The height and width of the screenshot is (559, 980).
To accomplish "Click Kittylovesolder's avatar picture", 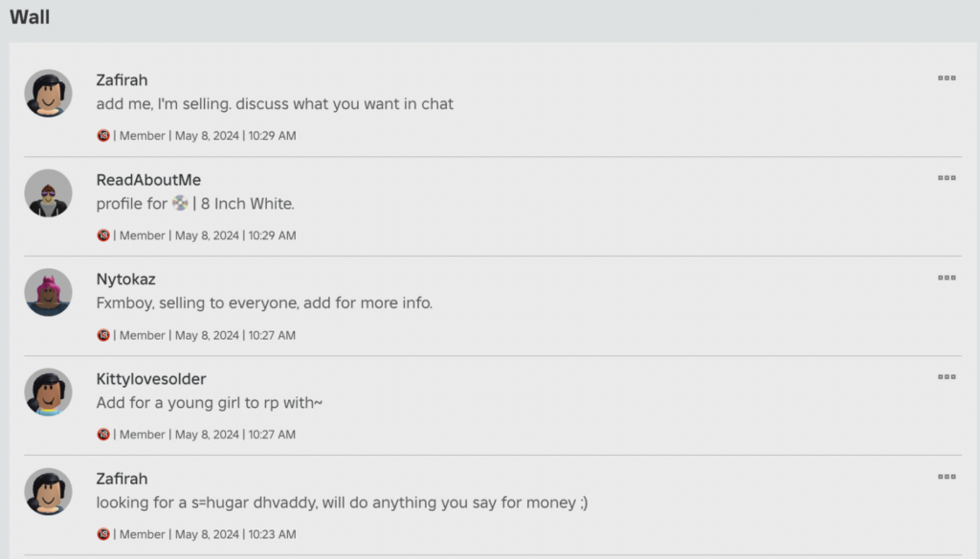I will coord(48,392).
